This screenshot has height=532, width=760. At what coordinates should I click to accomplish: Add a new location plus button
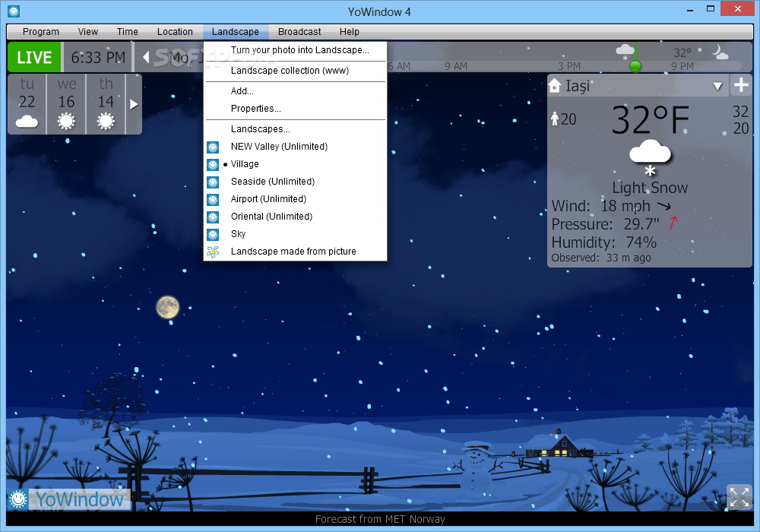click(x=741, y=85)
